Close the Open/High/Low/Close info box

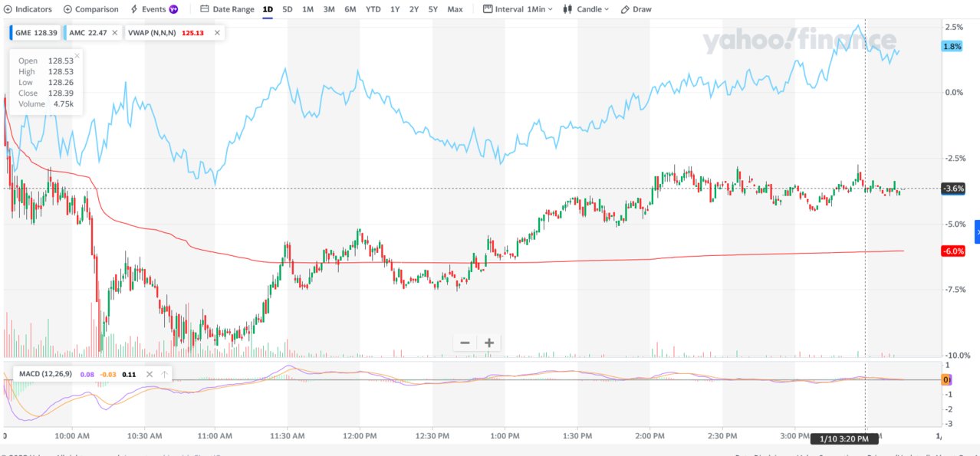click(x=77, y=55)
